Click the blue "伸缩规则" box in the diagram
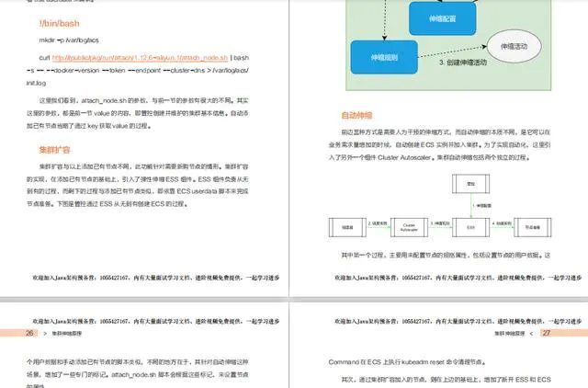 click(384, 57)
